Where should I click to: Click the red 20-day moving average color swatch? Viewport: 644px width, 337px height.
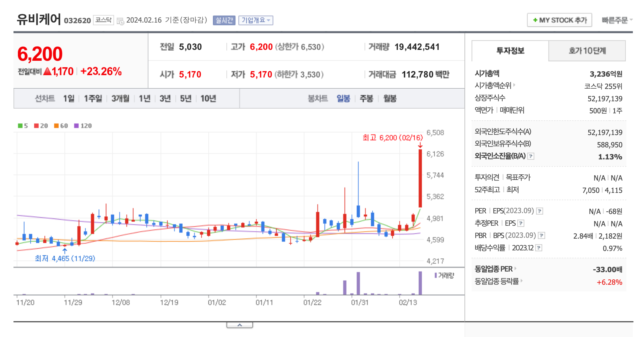[x=36, y=126]
